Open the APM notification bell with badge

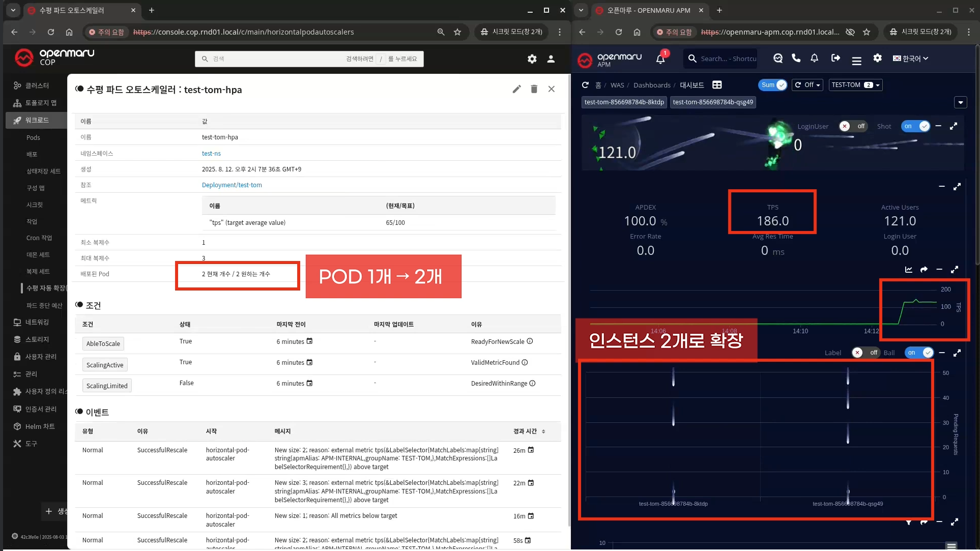coord(660,59)
